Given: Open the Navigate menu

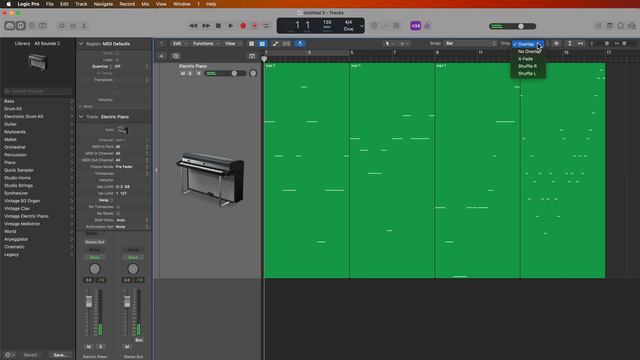Looking at the screenshot, I should [x=103, y=4].
